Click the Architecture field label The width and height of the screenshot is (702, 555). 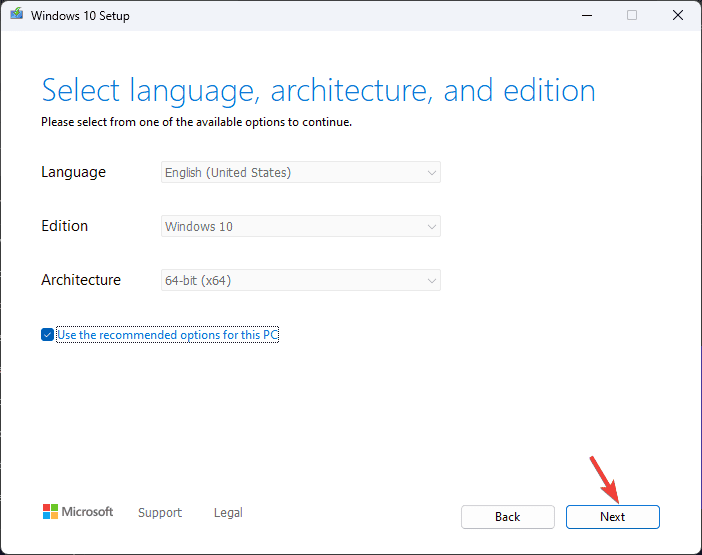[81, 280]
